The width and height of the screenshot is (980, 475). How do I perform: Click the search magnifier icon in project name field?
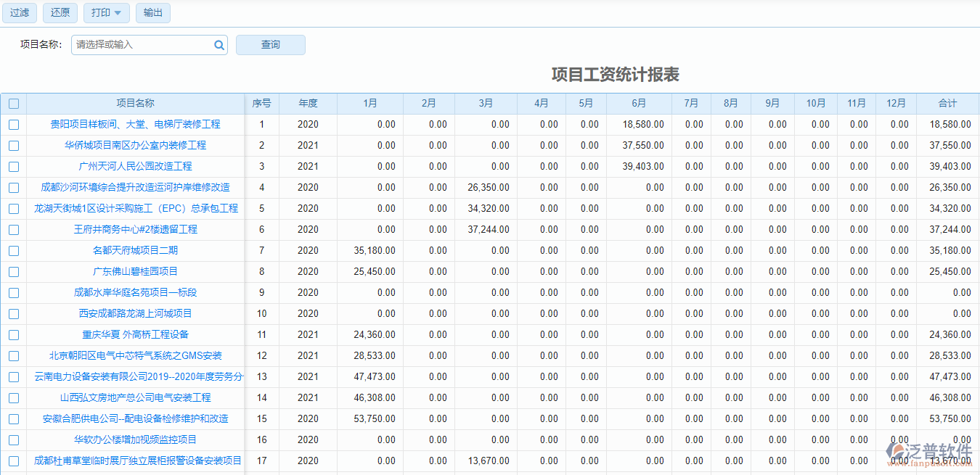219,44
